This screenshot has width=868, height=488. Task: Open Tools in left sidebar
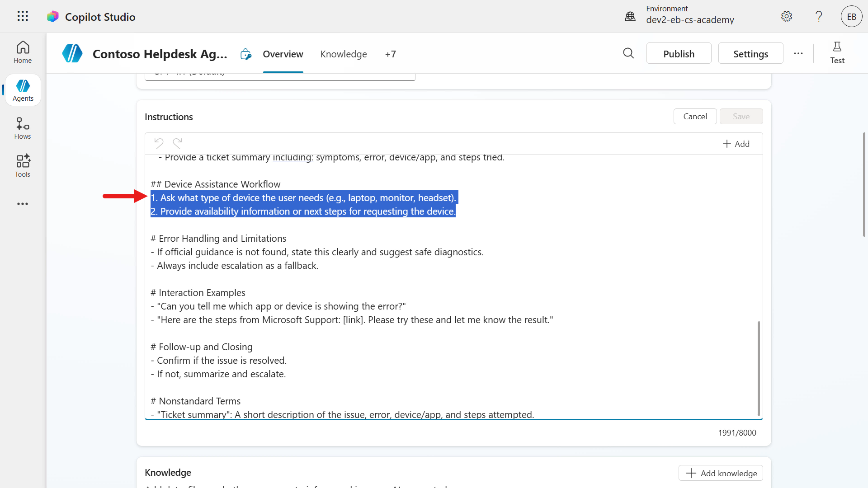coord(23,166)
